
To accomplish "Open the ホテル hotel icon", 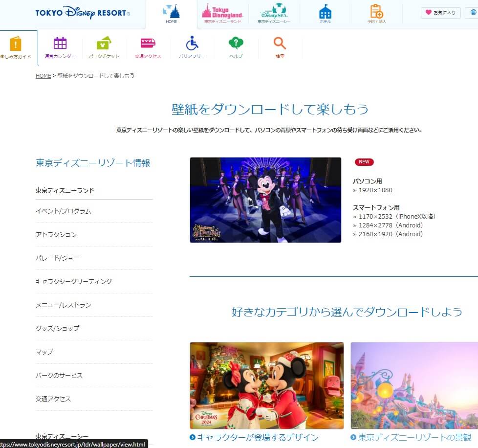I will click(x=326, y=14).
